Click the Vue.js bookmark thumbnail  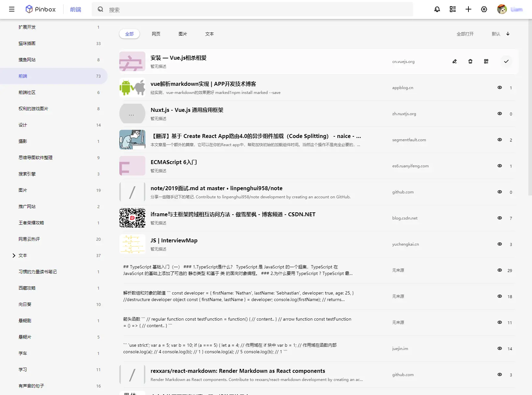tap(132, 61)
